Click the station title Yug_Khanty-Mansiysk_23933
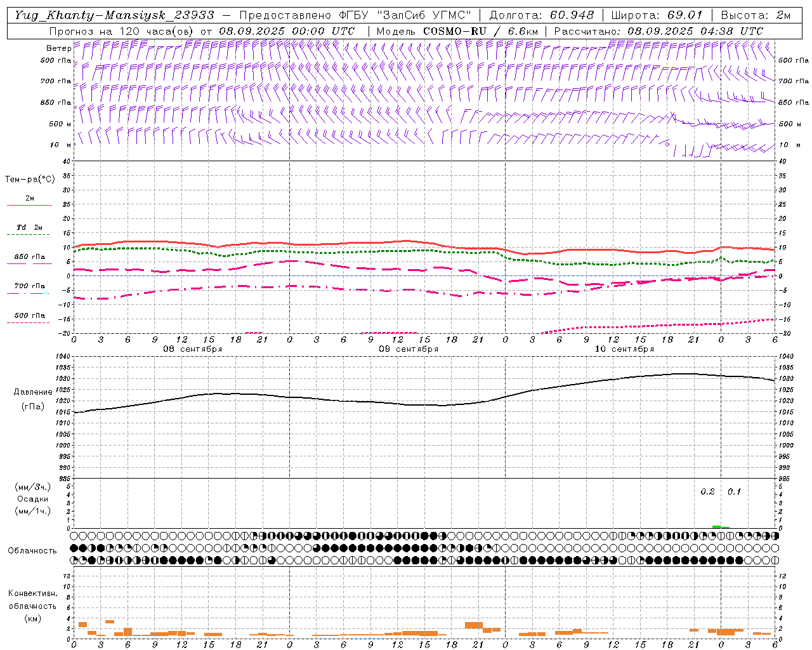This screenshot has width=812, height=650. click(x=114, y=15)
